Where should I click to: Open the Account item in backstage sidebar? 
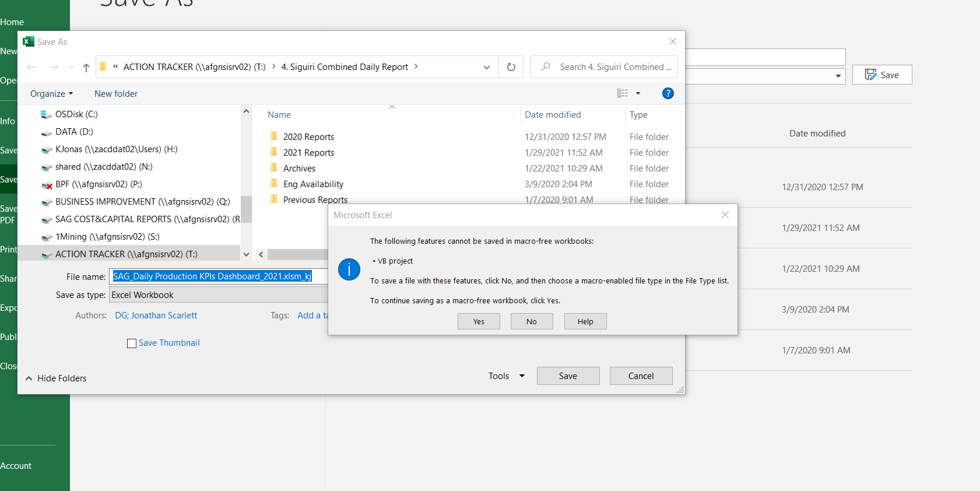click(x=16, y=466)
